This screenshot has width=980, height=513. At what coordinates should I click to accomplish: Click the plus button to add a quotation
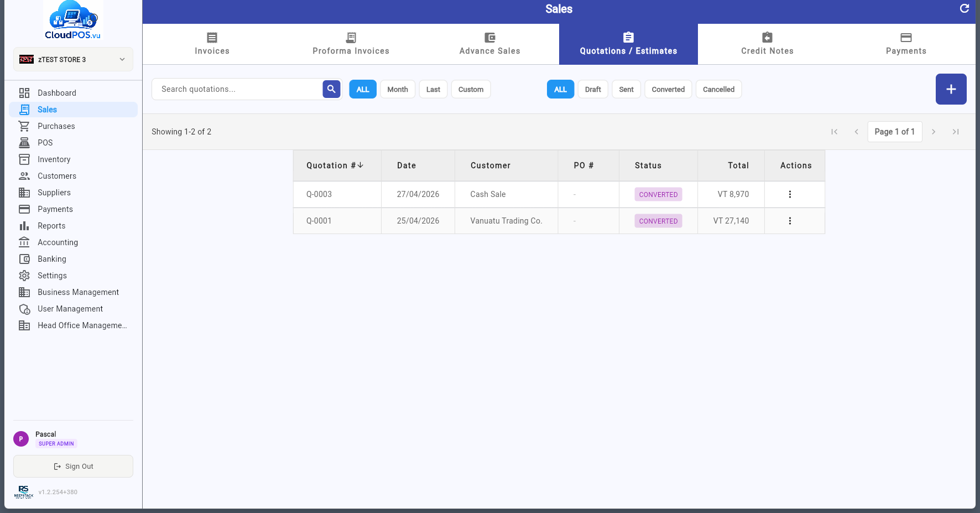pyautogui.click(x=951, y=89)
